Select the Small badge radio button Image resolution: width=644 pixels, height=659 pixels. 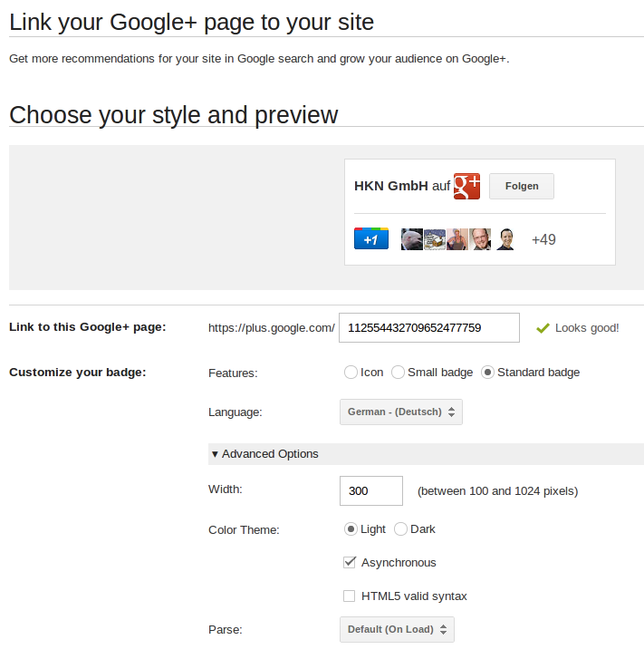tap(398, 373)
